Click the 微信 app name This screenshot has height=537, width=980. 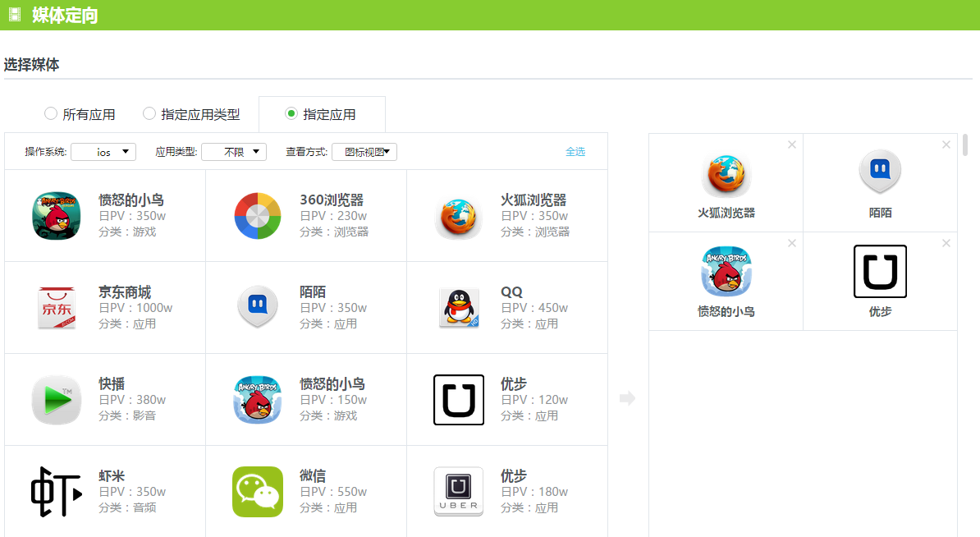(x=313, y=475)
